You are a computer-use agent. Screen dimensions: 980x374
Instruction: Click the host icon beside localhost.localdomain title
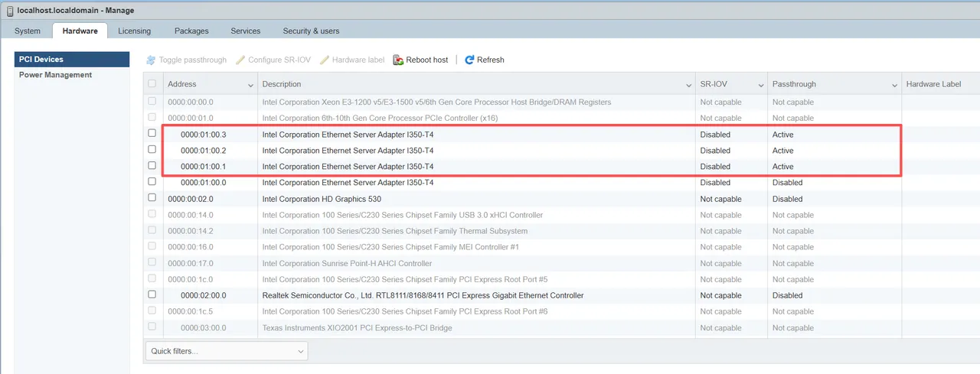(x=9, y=10)
